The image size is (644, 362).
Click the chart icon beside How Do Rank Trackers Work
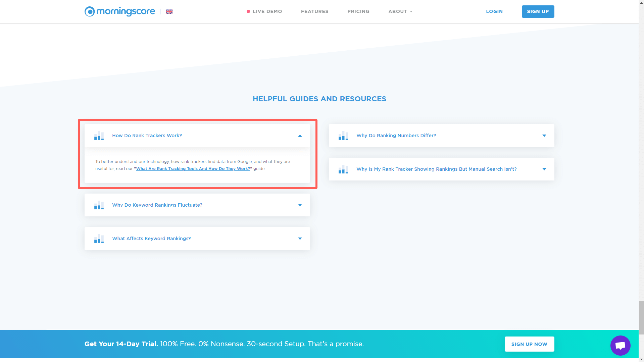[99, 136]
